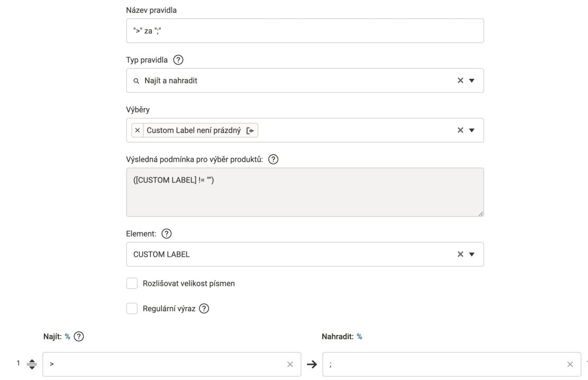
Task: Open help icon beside Regulární výraz
Action: pos(204,309)
